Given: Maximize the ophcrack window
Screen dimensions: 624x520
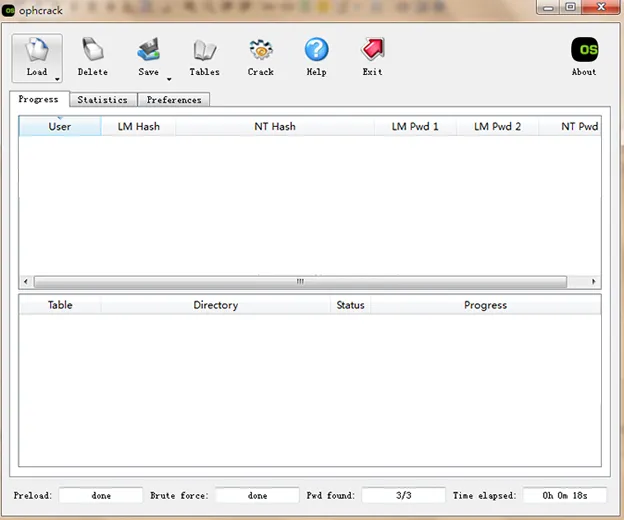Looking at the screenshot, I should [x=570, y=7].
